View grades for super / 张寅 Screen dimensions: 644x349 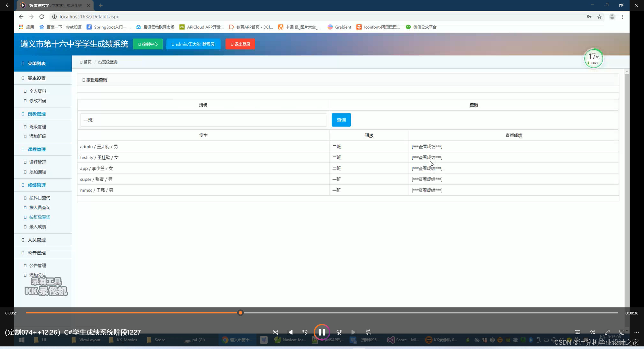[427, 179]
